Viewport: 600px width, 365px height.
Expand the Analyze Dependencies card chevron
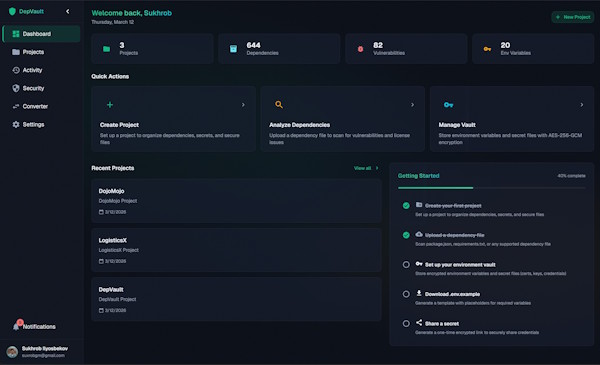click(x=412, y=105)
